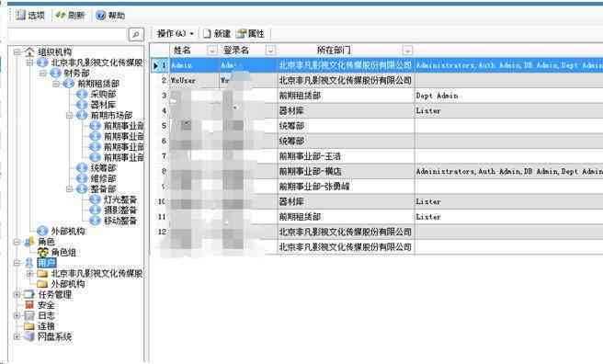Click the 器材库 cell in row 10
This screenshot has width=603, height=364.
pyautogui.click(x=347, y=202)
